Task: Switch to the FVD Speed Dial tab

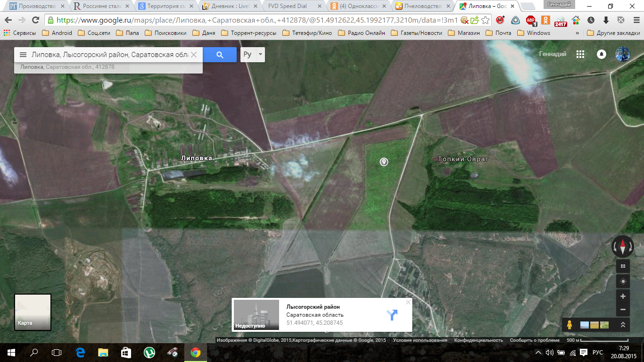Action: pos(287,6)
